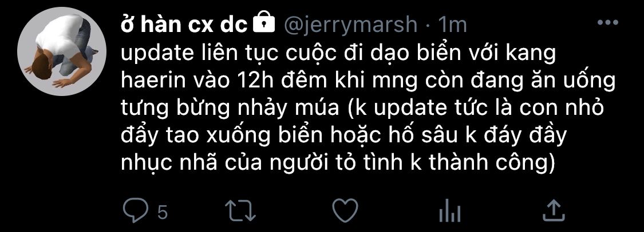Screen dimensions: 644x232
Task: Open the three-dot more options menu
Action: tap(607, 23)
